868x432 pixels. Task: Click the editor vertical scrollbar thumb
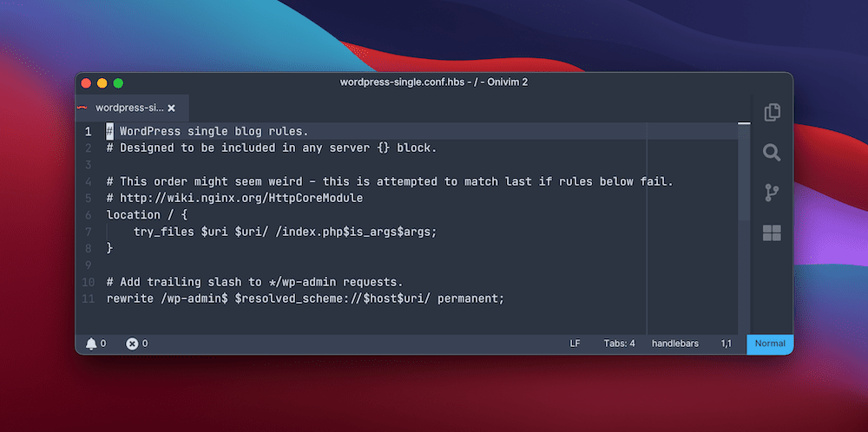click(x=744, y=172)
